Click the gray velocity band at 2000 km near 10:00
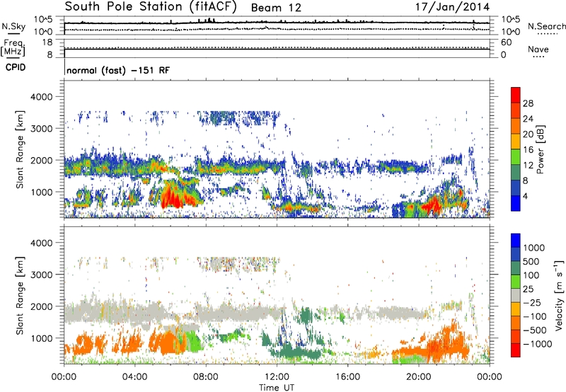This screenshot has height=392, width=566. coord(238,313)
